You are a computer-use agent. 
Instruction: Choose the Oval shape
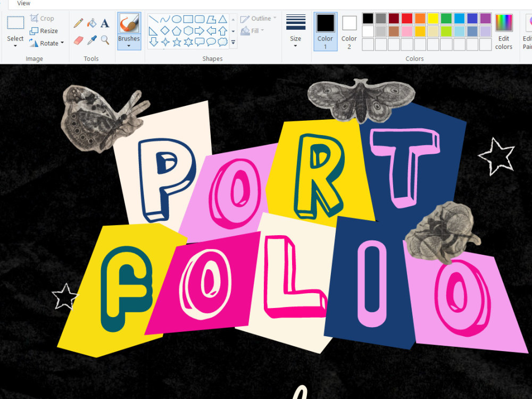coord(177,19)
